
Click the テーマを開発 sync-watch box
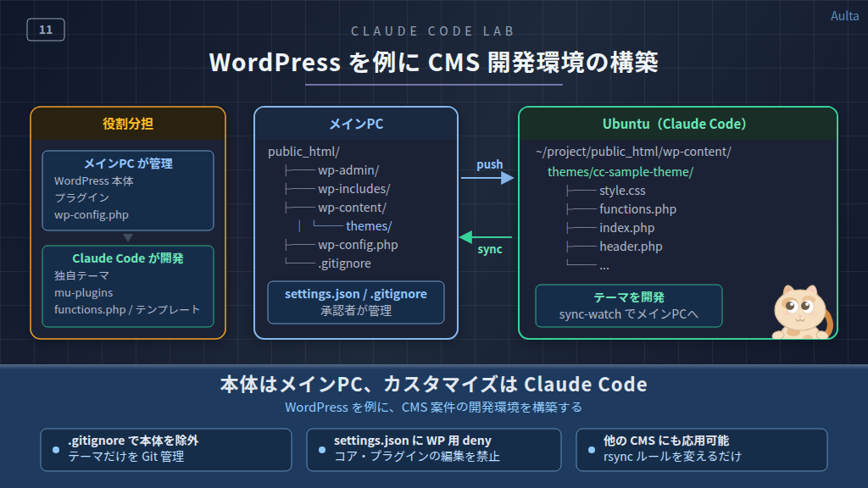pos(628,306)
